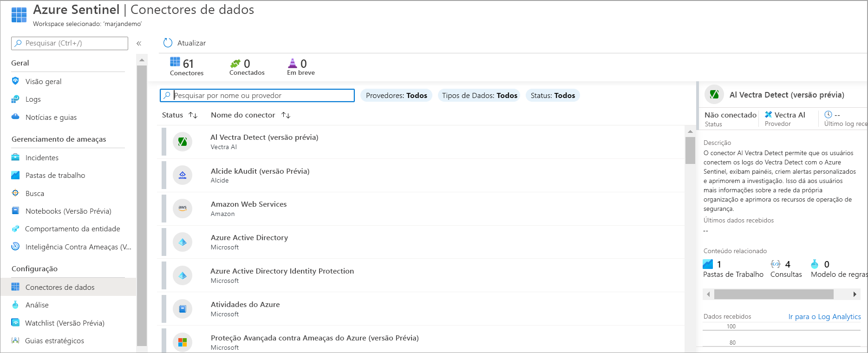This screenshot has width=868, height=353.
Task: Click the 0 Conectados count
Action: pos(247,66)
